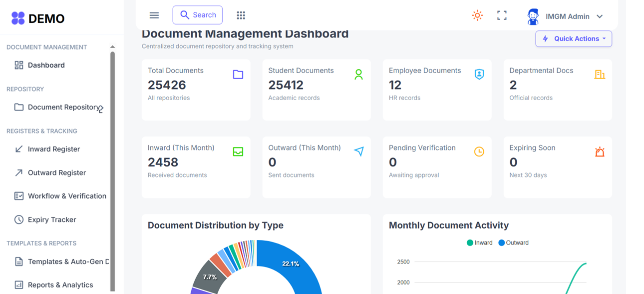Click the alarm icon on Expiring Soon card
This screenshot has width=644, height=294.
(x=600, y=151)
